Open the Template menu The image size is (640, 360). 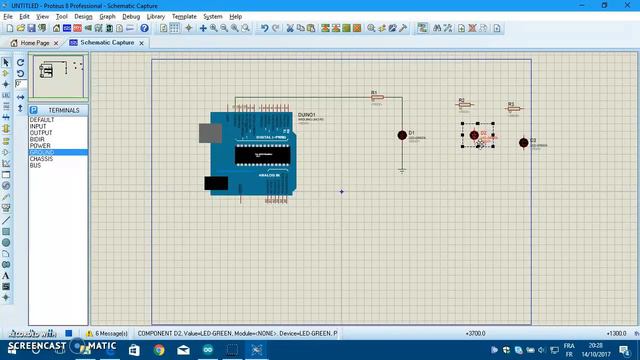coord(184,17)
